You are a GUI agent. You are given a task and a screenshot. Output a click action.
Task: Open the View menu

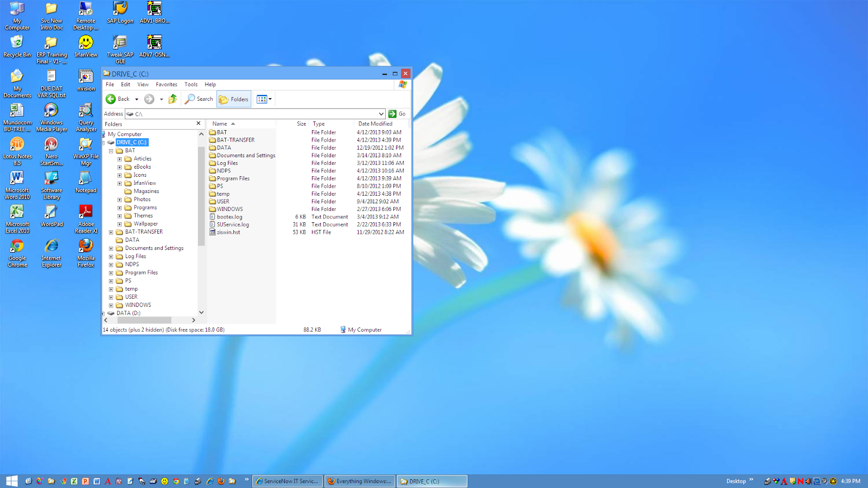click(x=143, y=85)
